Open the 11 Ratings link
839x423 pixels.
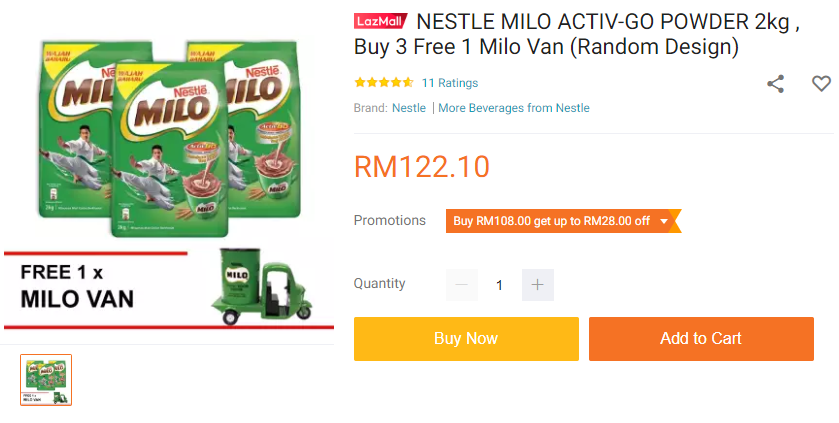450,83
